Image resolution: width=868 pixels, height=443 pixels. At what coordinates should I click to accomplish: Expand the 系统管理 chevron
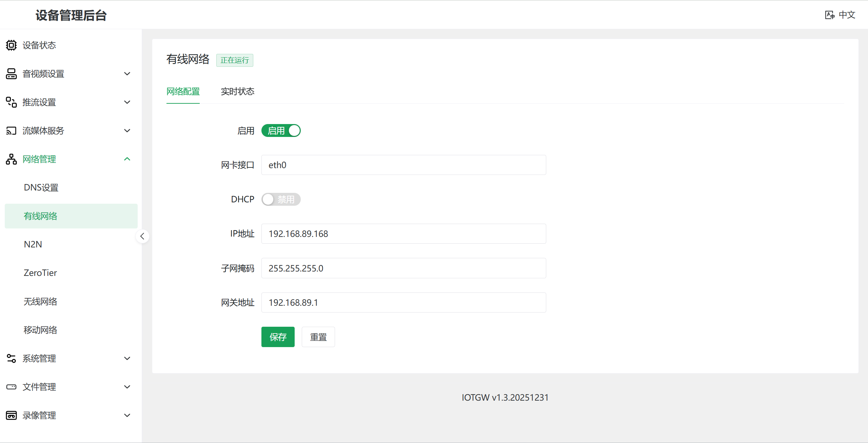pos(127,358)
